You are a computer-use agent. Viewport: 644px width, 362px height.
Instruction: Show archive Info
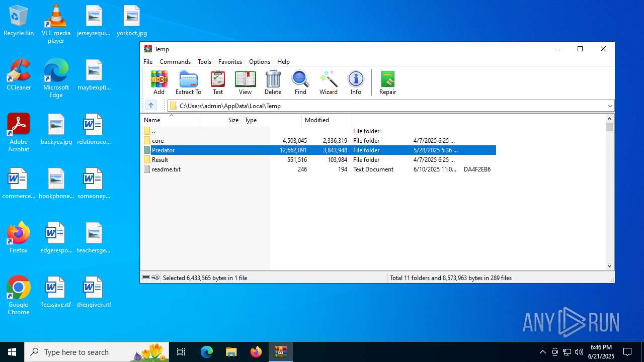click(x=356, y=82)
